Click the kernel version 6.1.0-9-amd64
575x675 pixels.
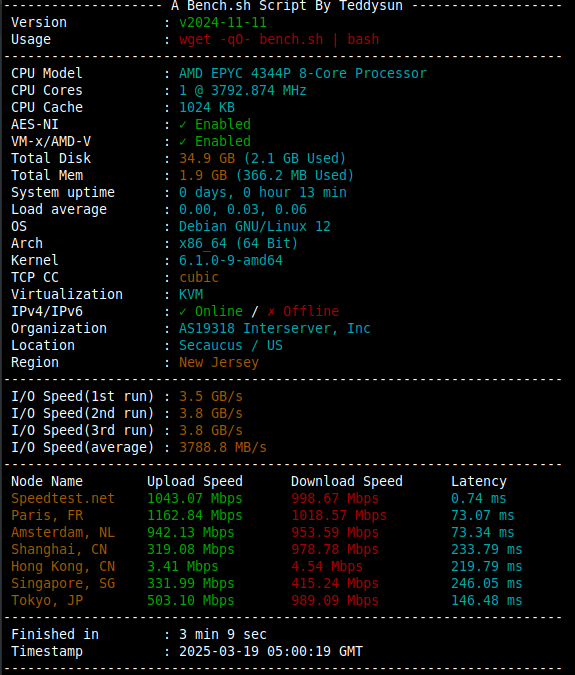coord(231,260)
